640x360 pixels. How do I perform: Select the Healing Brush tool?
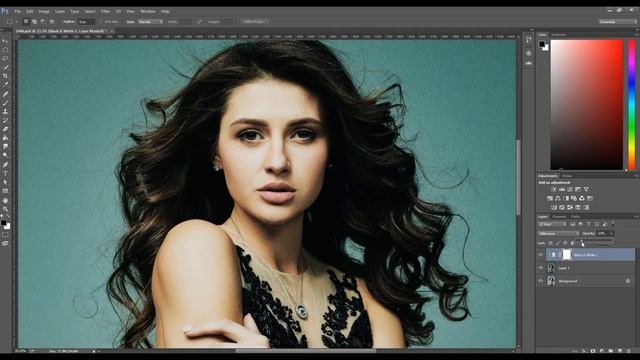[5, 94]
